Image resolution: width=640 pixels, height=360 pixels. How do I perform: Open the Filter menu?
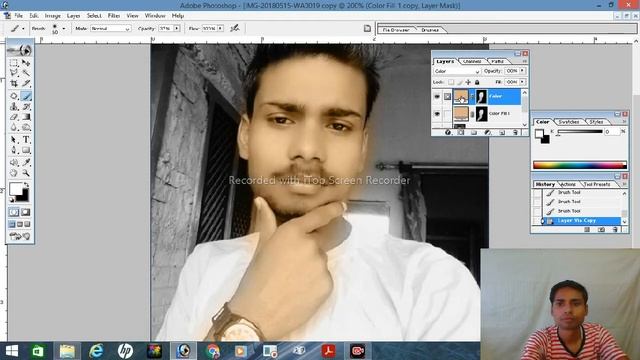point(114,16)
